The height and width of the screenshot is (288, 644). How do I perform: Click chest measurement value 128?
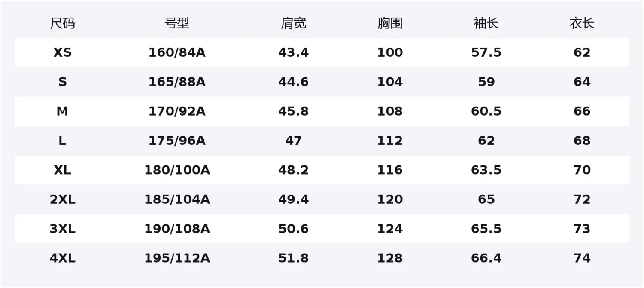coord(390,258)
